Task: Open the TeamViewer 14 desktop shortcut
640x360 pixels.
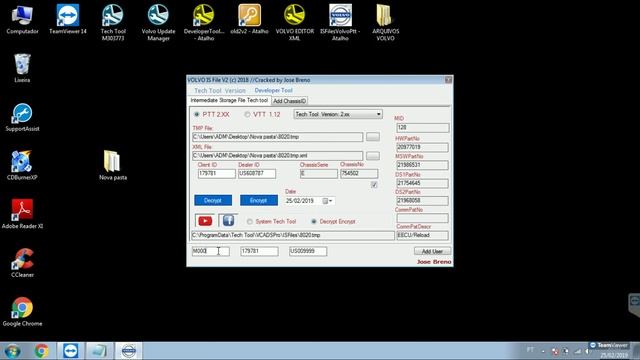Action: point(68,19)
